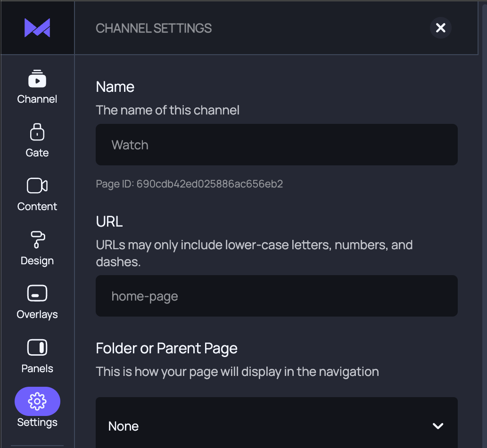Open the chevron on the None selector

[437, 425]
